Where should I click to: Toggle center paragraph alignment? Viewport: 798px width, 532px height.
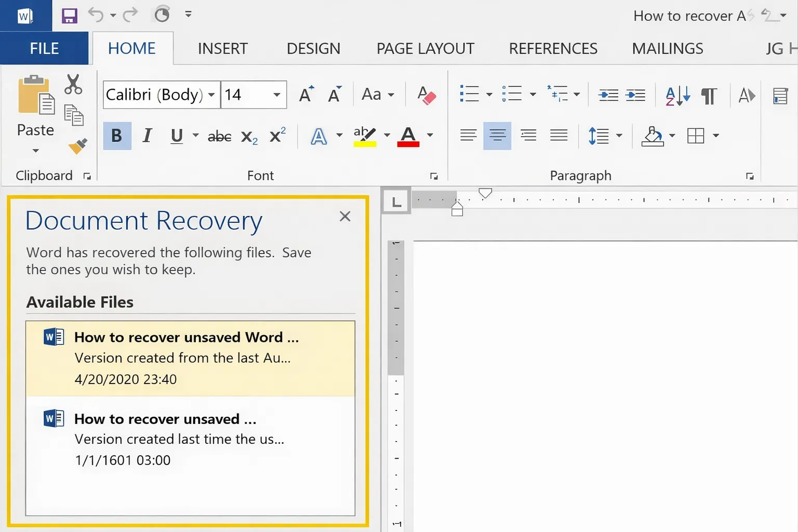[497, 135]
